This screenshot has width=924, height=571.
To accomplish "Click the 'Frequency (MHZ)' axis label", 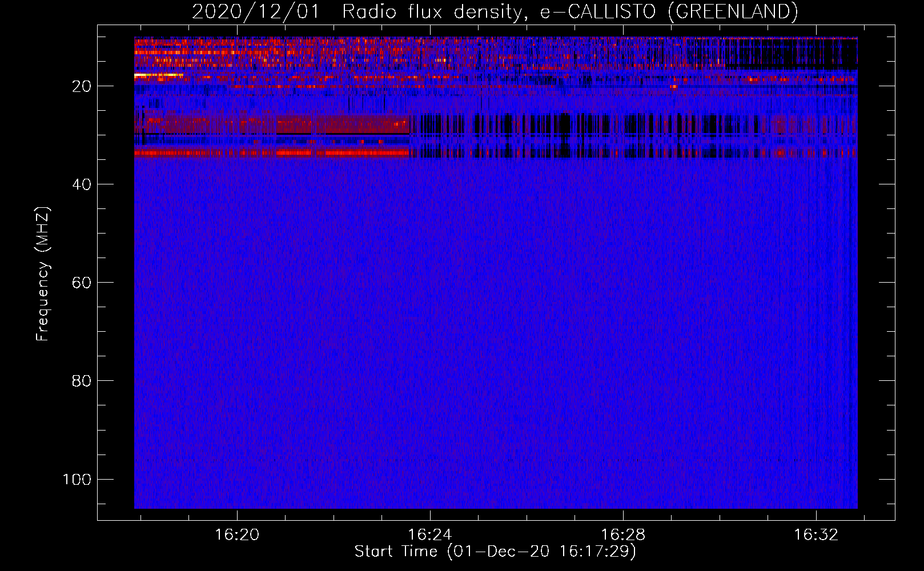I will pos(43,274).
